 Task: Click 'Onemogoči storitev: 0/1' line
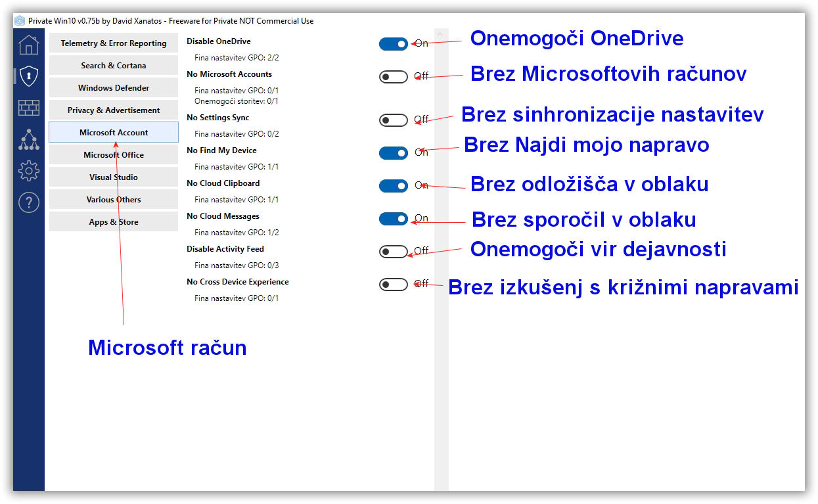click(x=237, y=101)
